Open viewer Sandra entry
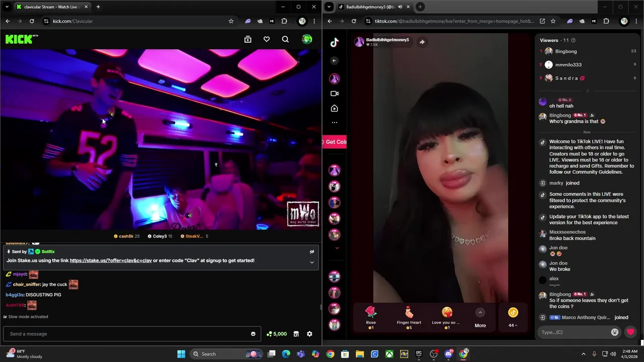Image resolution: width=644 pixels, height=362 pixels. pyautogui.click(x=588, y=78)
